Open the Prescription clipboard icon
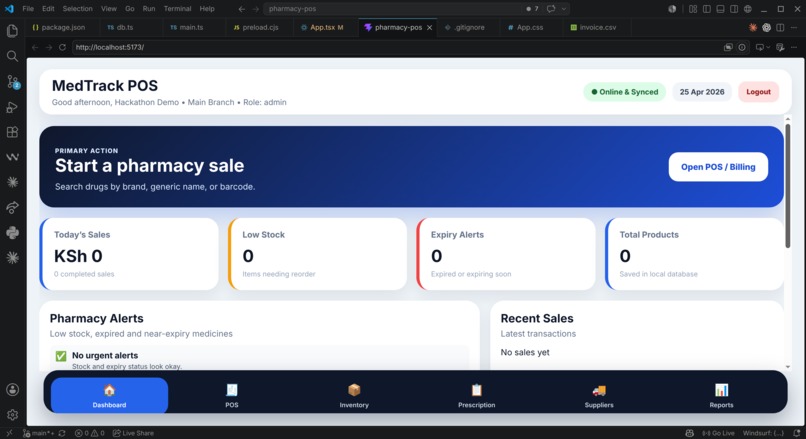This screenshot has width=806, height=439. (x=477, y=390)
